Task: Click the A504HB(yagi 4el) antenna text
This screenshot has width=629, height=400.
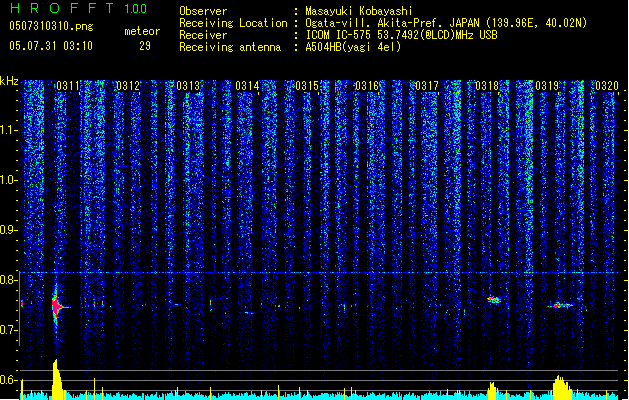Action: coord(353,47)
